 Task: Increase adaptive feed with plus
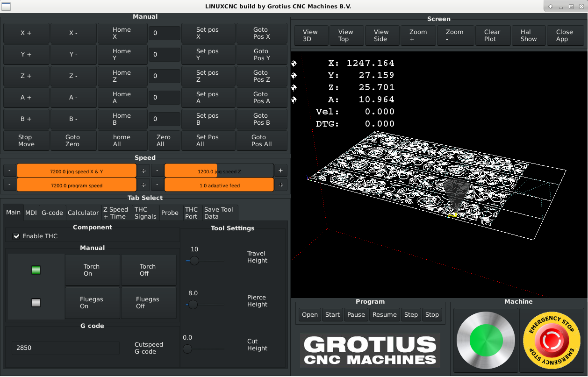coord(280,185)
